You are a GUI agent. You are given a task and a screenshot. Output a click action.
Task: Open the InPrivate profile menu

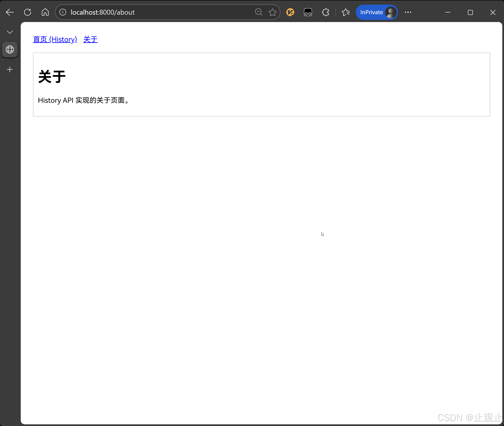click(x=376, y=12)
